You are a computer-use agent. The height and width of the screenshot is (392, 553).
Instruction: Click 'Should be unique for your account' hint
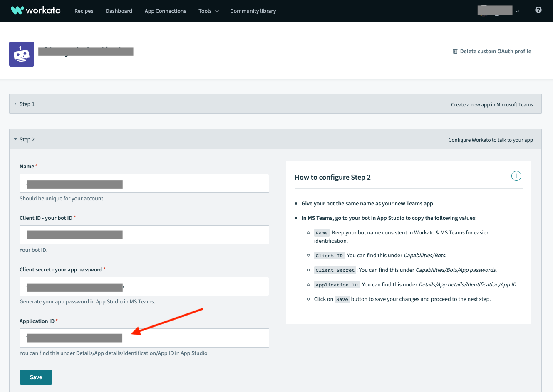pos(62,198)
